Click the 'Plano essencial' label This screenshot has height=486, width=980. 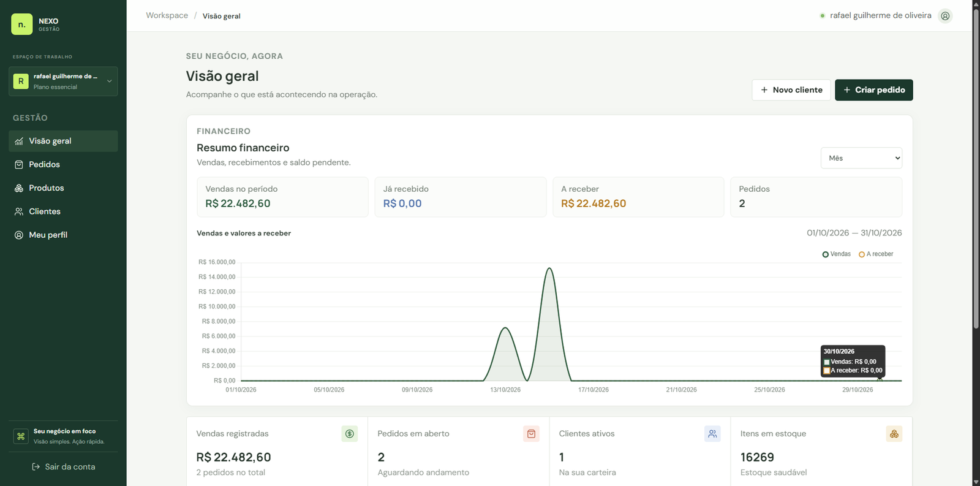tap(55, 87)
